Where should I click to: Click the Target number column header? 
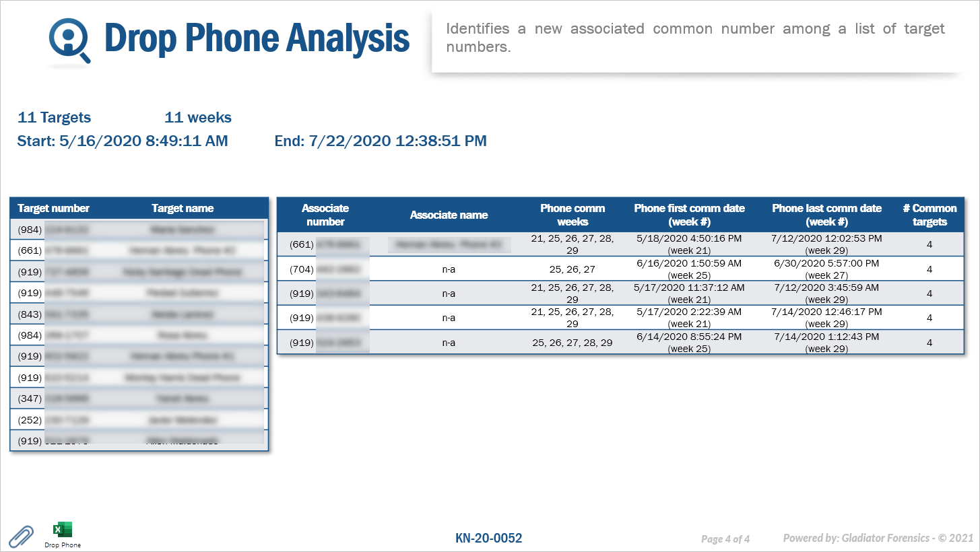54,209
